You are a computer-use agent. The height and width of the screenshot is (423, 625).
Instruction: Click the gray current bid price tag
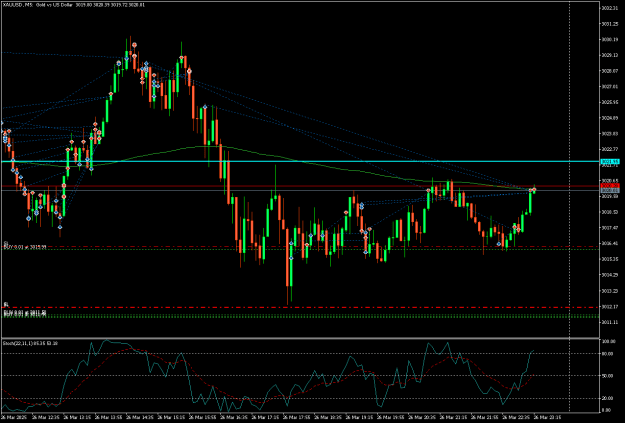tap(610, 191)
